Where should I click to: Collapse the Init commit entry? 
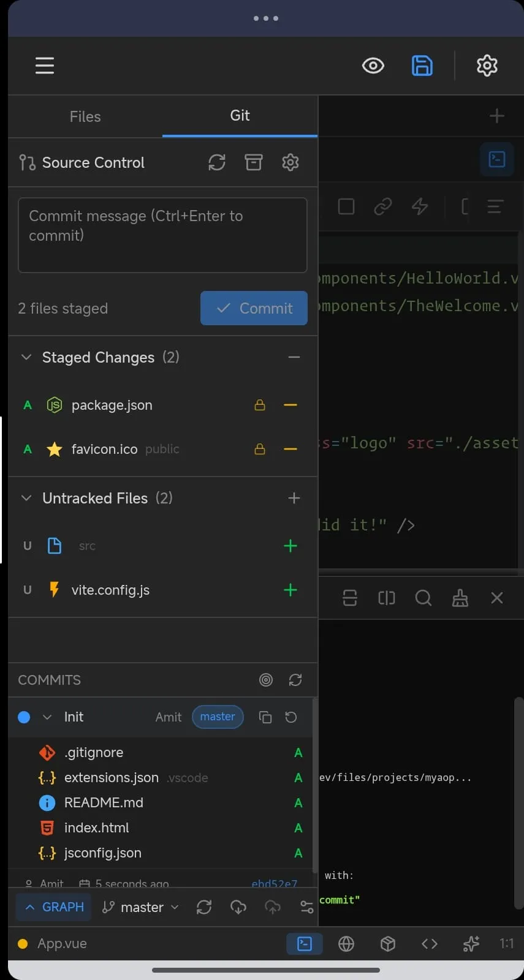coord(47,717)
